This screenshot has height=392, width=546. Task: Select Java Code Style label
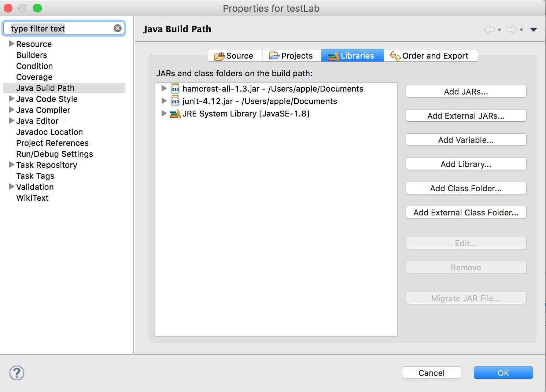[47, 99]
